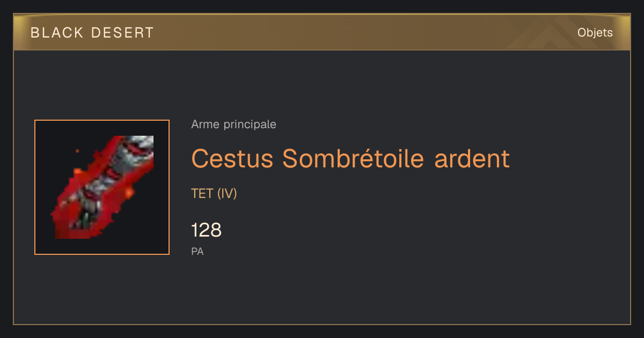
Task: Click the BLACK DESERT title
Action: tap(92, 33)
